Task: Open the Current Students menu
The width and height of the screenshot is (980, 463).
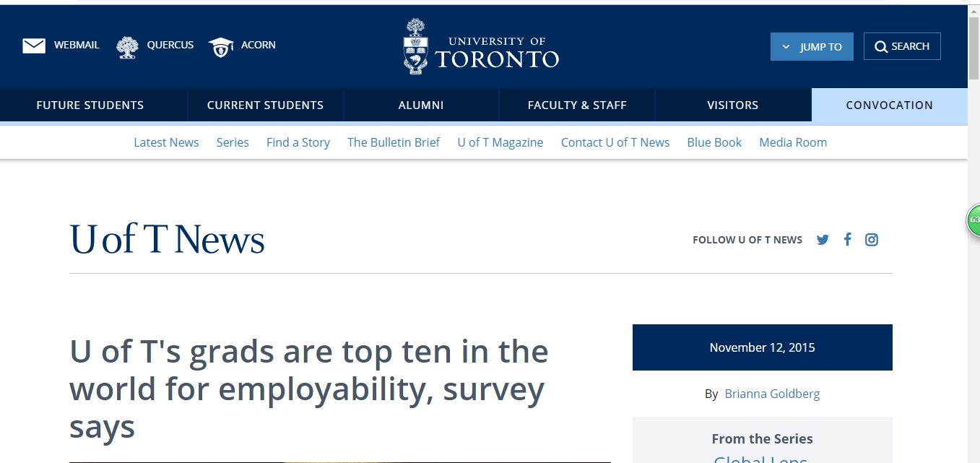Action: (x=265, y=105)
